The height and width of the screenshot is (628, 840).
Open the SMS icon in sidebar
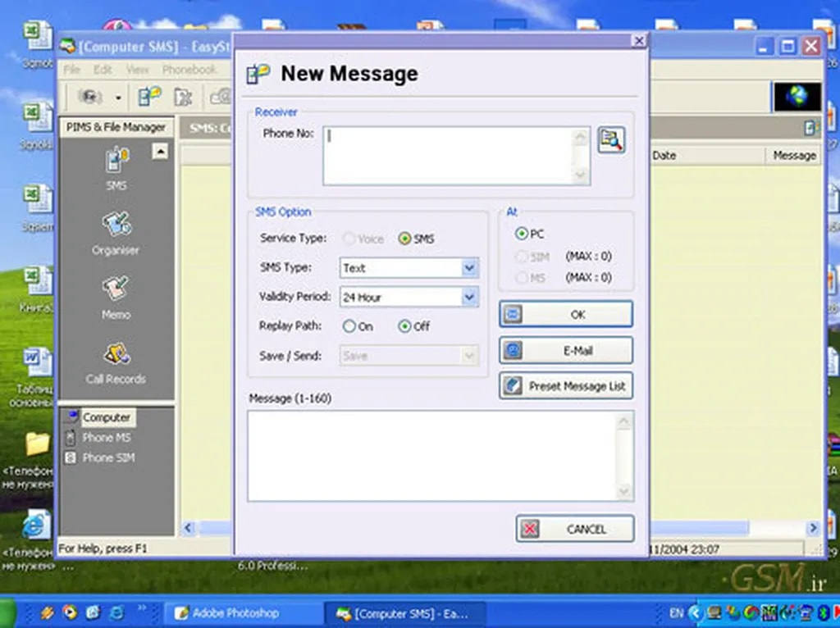point(116,162)
